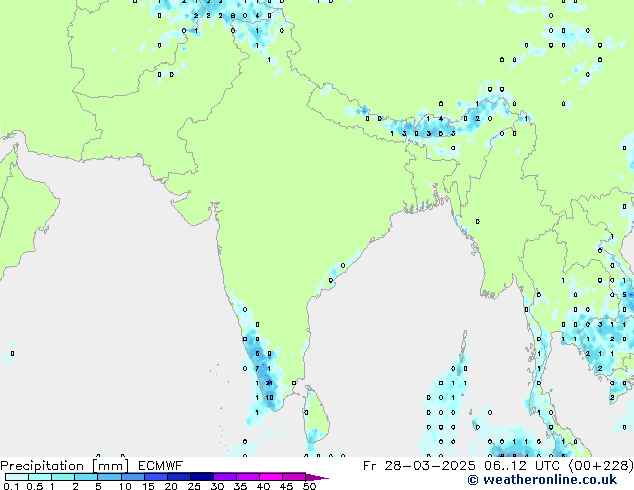Click the date 'Fr 28-03-2025' text
Image resolution: width=634 pixels, height=490 pixels.
[x=419, y=466]
